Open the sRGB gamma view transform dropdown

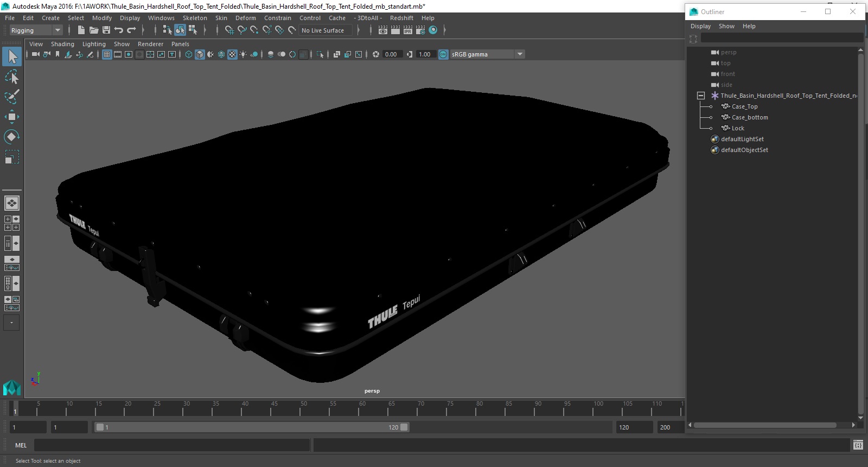tap(487, 54)
